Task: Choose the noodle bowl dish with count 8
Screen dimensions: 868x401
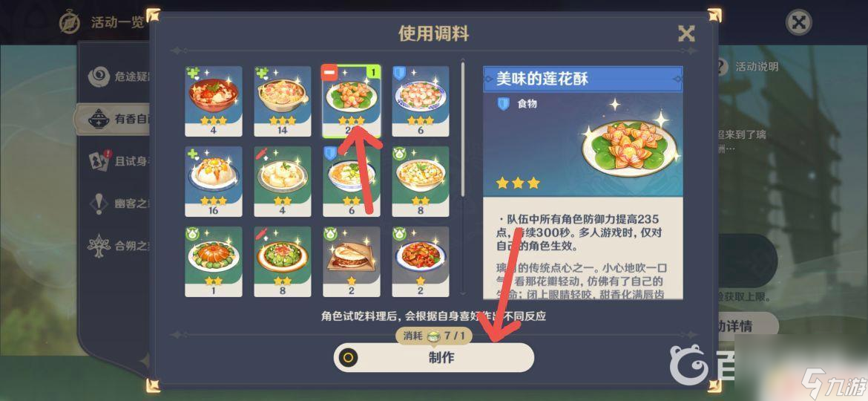Action: coord(420,181)
